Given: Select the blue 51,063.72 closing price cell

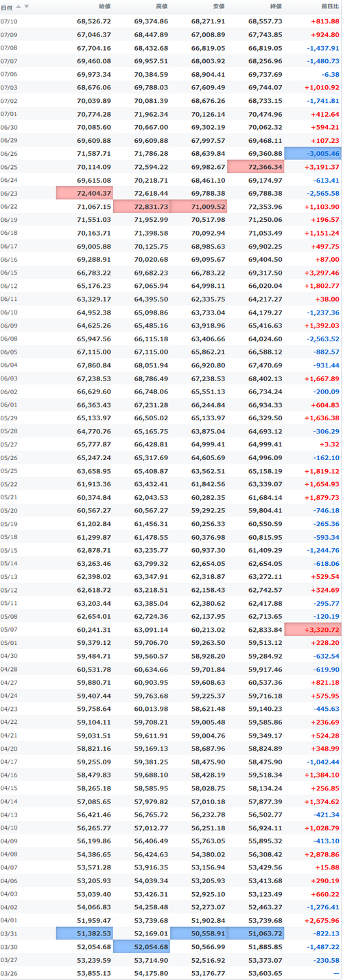Looking at the screenshot, I should click(255, 933).
